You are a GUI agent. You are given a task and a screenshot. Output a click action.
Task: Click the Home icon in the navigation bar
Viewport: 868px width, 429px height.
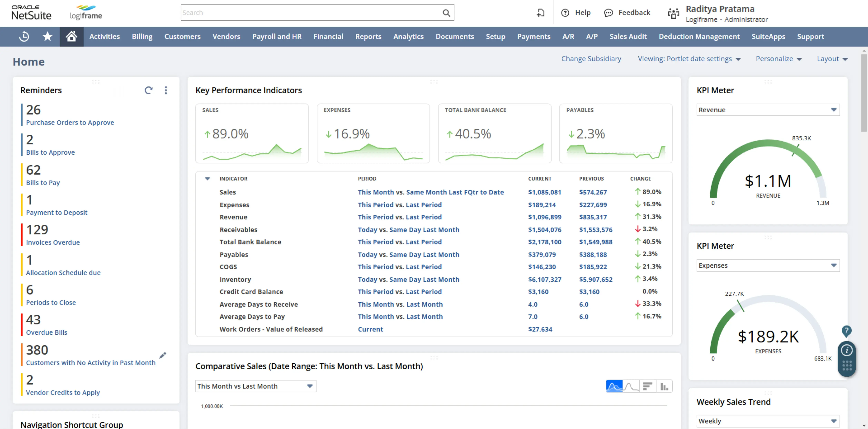[71, 36]
